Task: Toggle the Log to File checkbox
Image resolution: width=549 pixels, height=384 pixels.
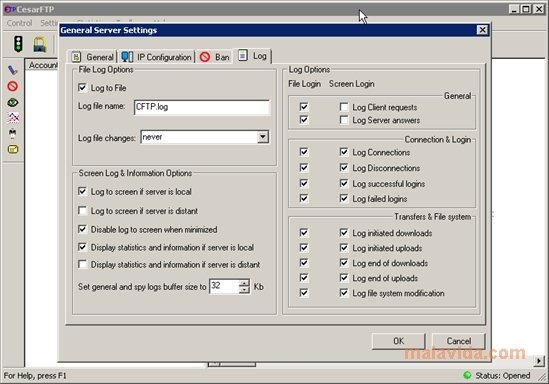Action: 82,88
